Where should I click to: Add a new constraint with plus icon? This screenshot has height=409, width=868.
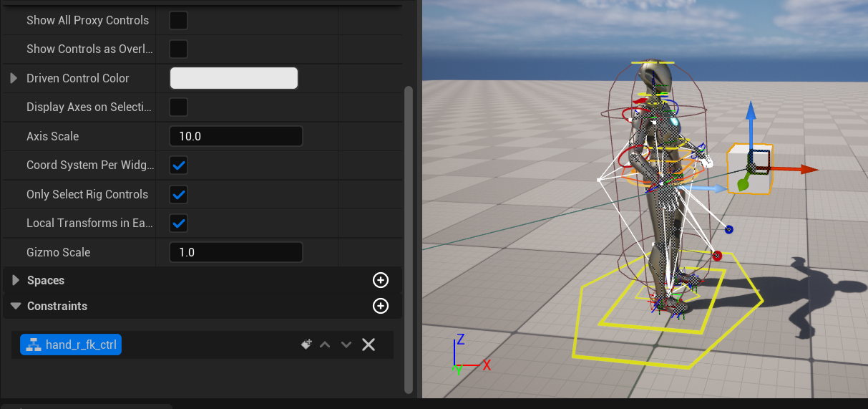[x=381, y=306]
